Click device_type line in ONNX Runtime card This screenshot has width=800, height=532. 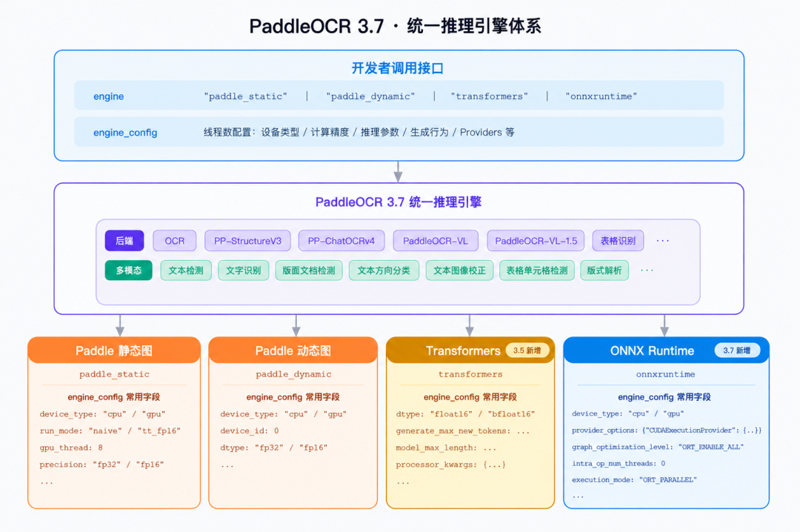click(x=627, y=413)
